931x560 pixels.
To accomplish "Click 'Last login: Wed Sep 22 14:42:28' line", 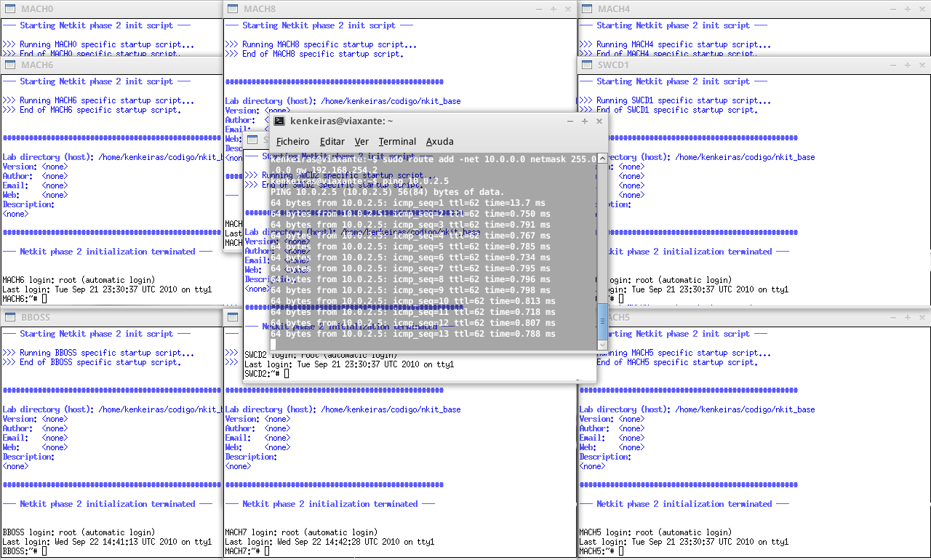I will pyautogui.click(x=329, y=542).
